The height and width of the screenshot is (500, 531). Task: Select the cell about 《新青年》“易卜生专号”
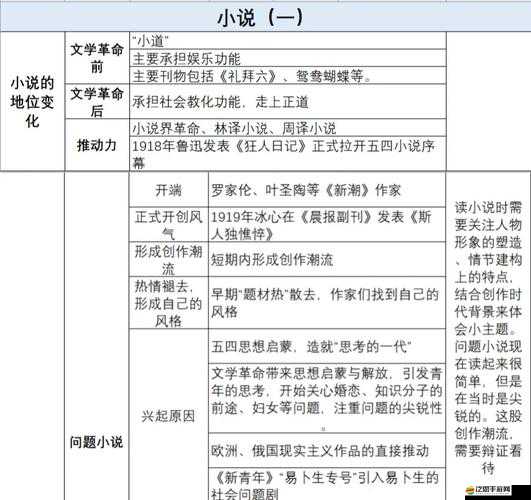point(327,484)
